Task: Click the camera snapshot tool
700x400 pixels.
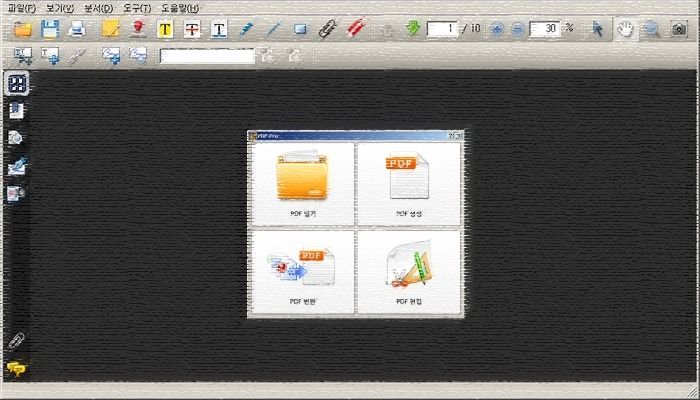Action: [x=679, y=29]
